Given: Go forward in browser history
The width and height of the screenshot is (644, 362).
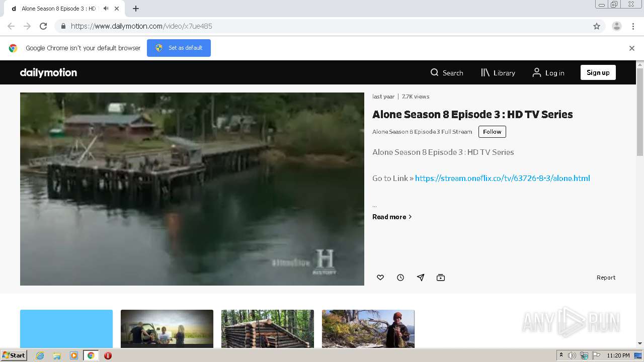Looking at the screenshot, I should [27, 26].
